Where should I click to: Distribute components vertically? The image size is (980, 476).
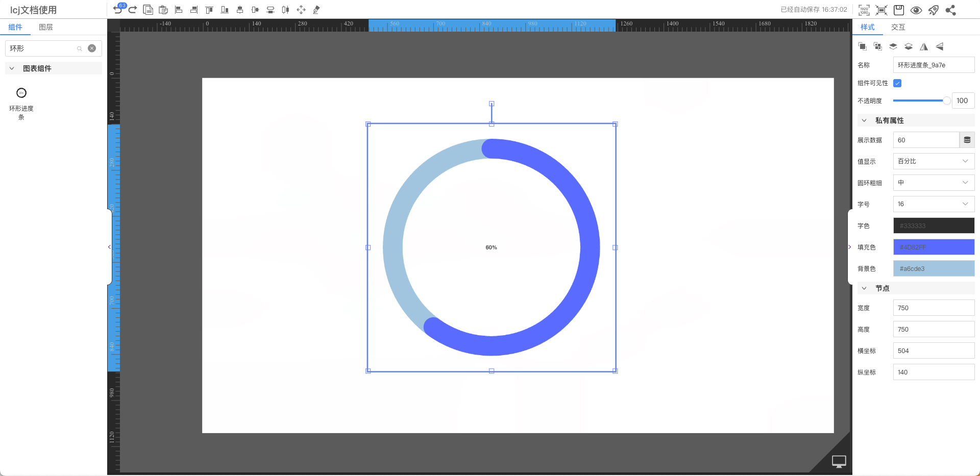tap(271, 10)
